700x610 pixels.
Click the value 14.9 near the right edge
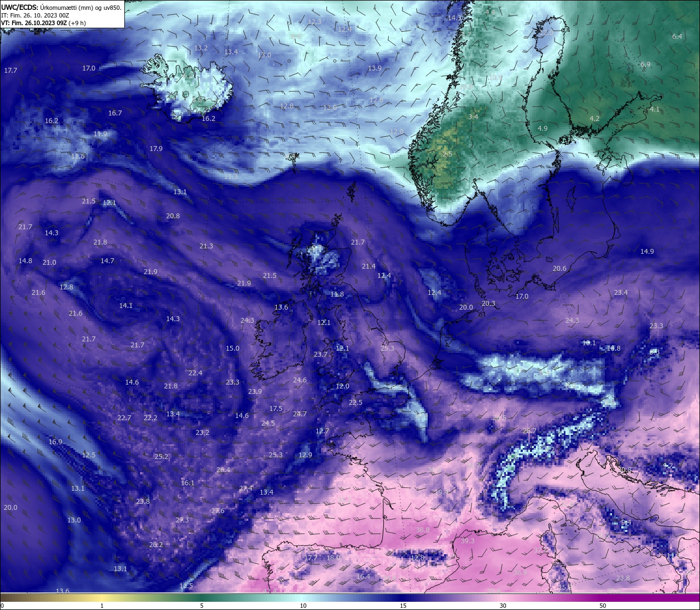tap(647, 252)
